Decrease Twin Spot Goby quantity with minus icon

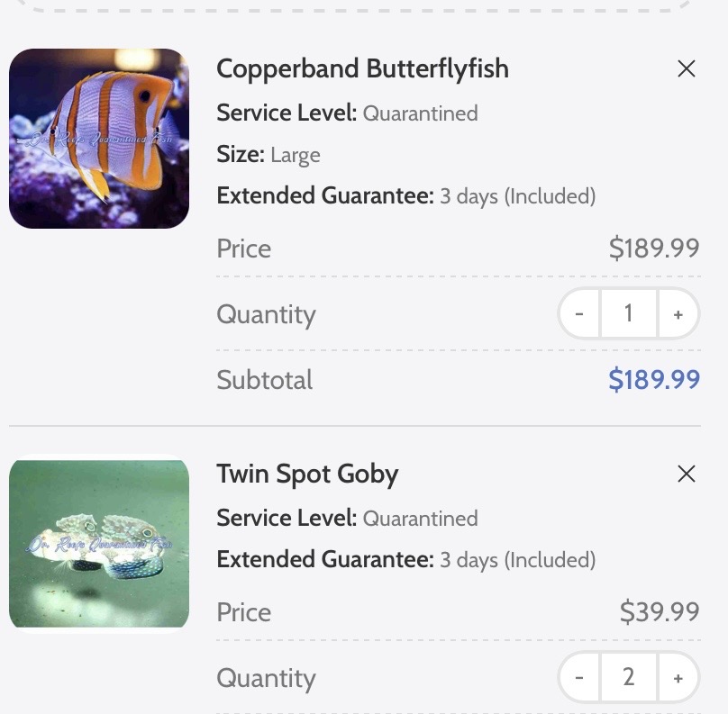(579, 677)
